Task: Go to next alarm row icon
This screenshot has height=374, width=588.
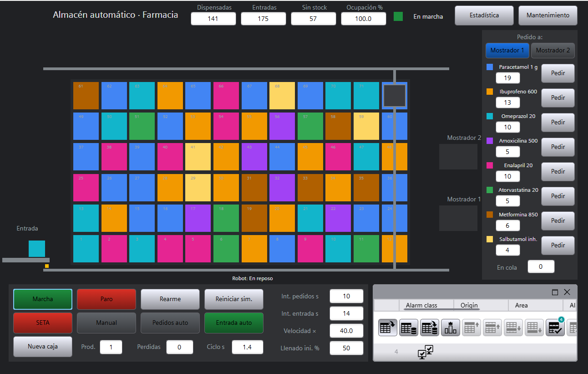Action: [x=513, y=328]
